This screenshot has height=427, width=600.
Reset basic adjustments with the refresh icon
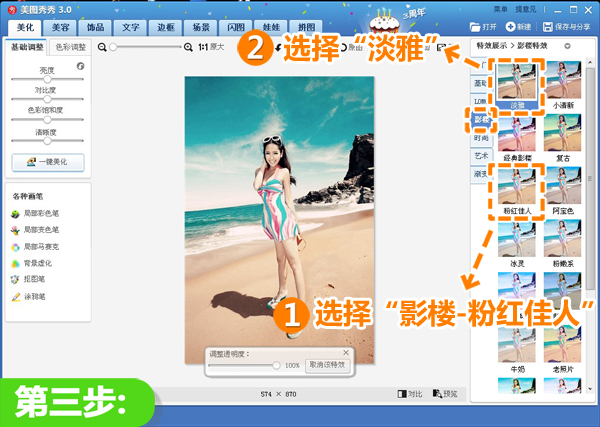pyautogui.click(x=80, y=66)
